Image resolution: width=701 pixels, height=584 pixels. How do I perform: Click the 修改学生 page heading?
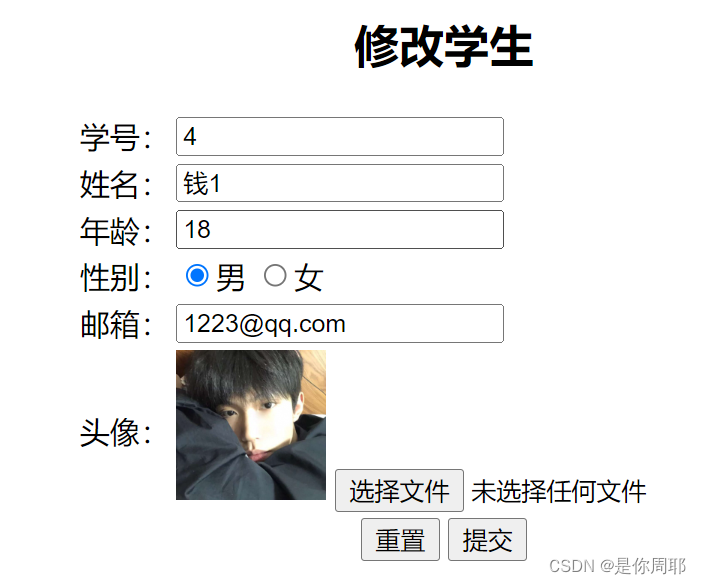[443, 46]
